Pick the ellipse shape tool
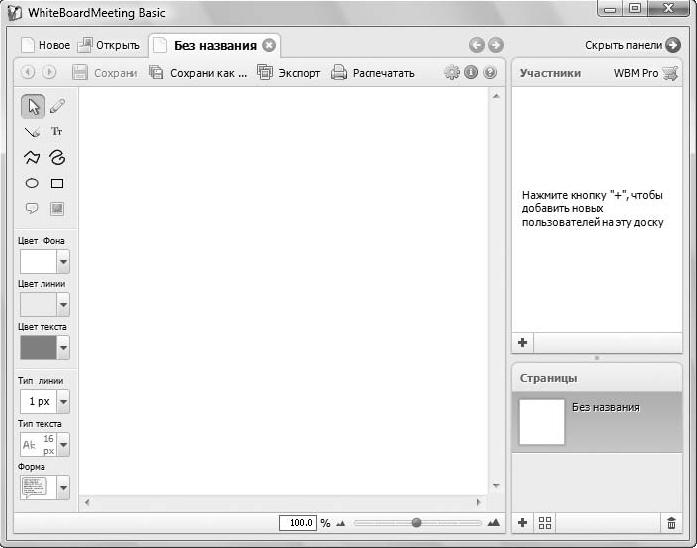The width and height of the screenshot is (697, 548). 32,183
